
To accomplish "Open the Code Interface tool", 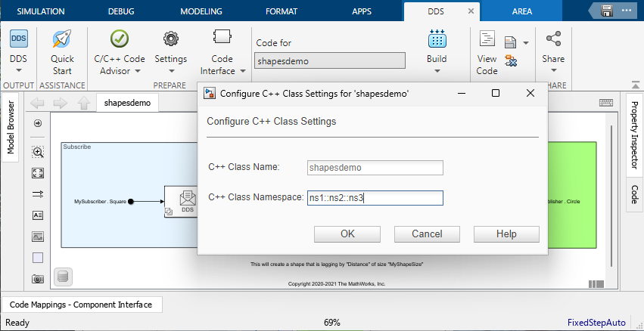I will pyautogui.click(x=222, y=37).
